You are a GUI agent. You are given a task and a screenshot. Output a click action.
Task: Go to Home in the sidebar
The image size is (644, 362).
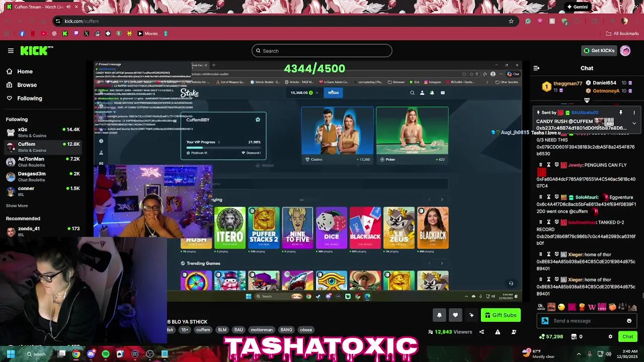tap(25, 71)
